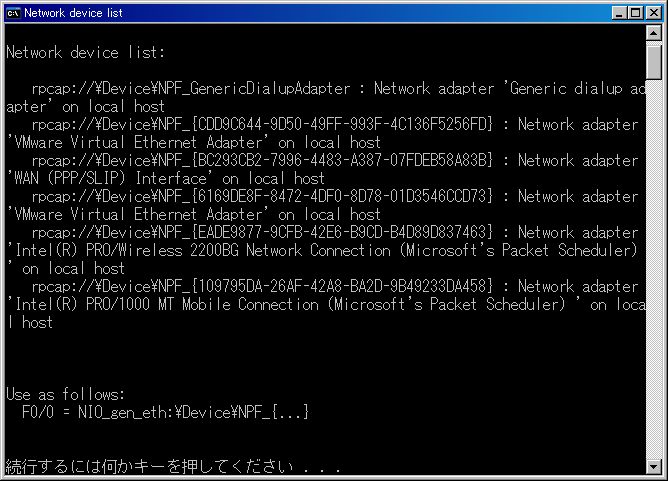Minimize the Network device list window
Screen dimensions: 668x481
(x=619, y=13)
